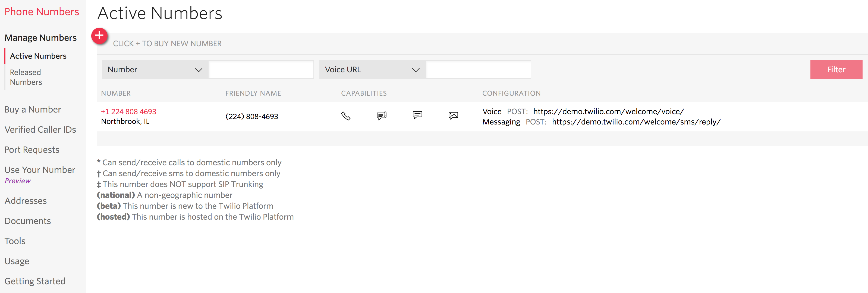Screen dimensions: 868x293
Task: Open the Documents section
Action: click(x=28, y=221)
